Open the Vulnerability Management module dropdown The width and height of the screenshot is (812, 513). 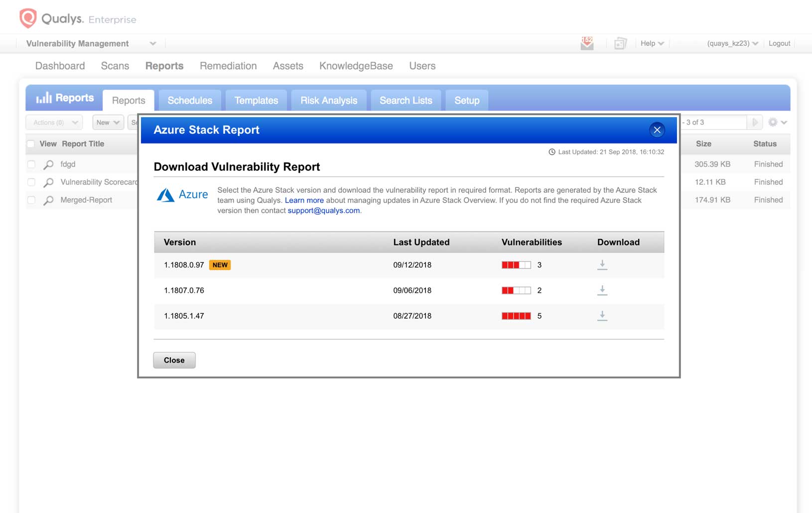152,43
